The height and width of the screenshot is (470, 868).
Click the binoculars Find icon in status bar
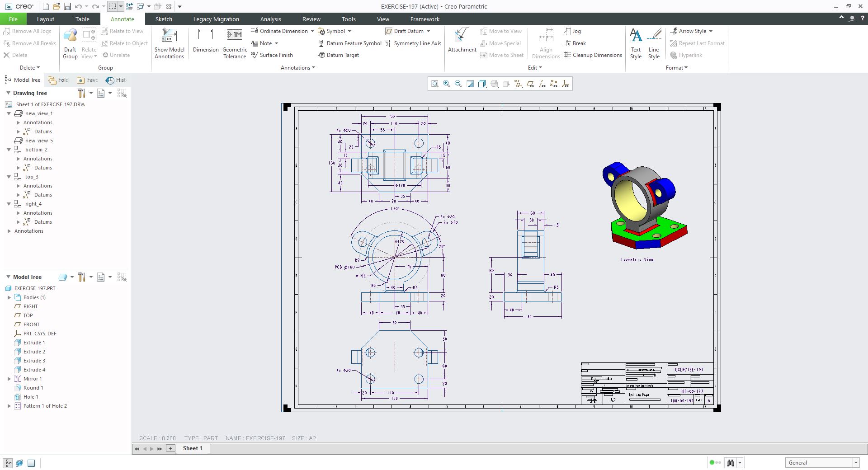(730, 463)
